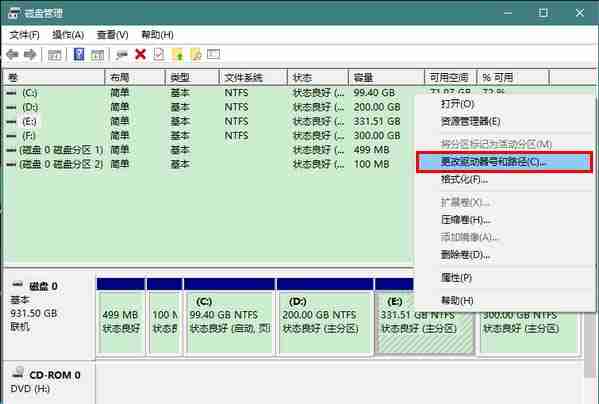The height and width of the screenshot is (404, 599).
Task: Click the 300.00 GB capacity cell in the list
Action: (x=377, y=136)
